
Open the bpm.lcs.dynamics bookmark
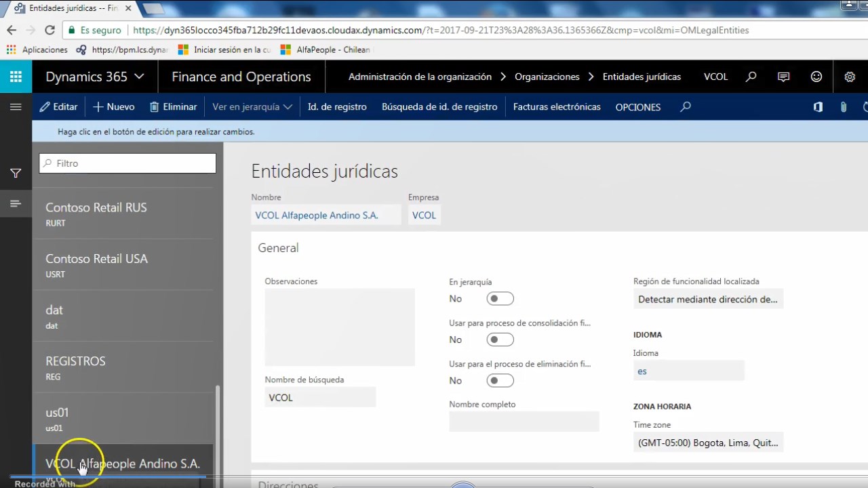(122, 49)
